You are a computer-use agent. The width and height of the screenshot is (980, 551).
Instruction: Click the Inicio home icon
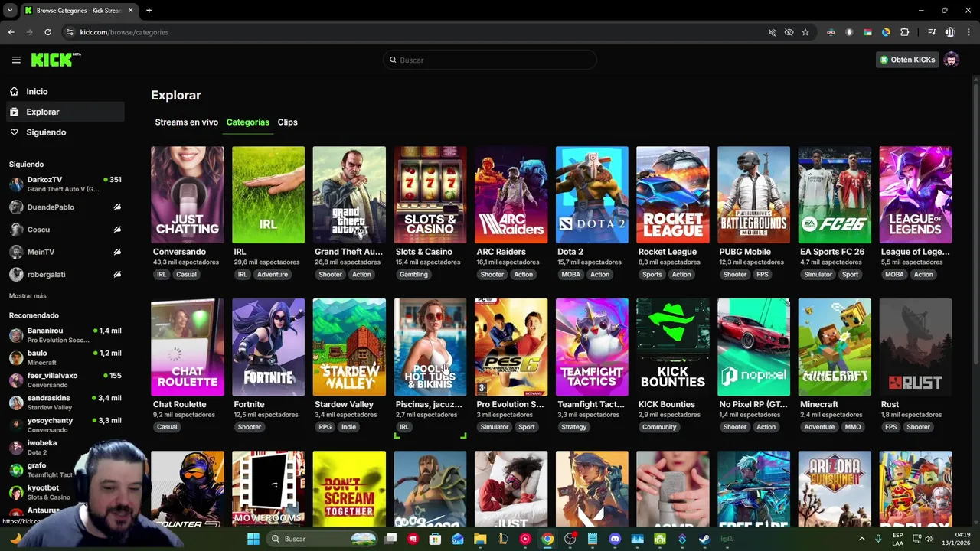point(14,91)
